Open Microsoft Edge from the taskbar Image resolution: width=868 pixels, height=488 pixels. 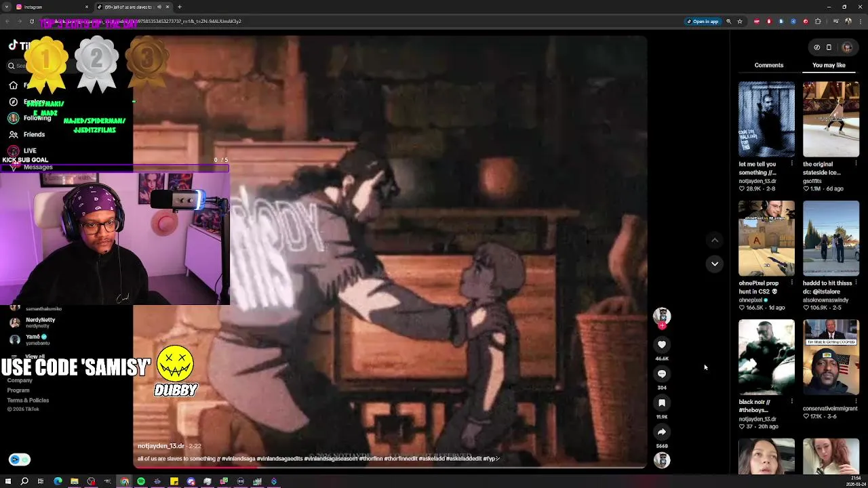[x=58, y=481]
